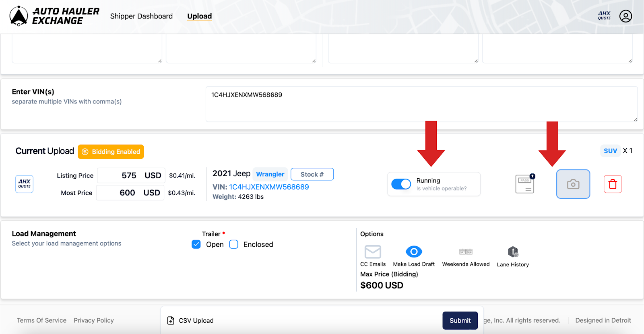Uncheck the Open trailer checkbox
Screen dimensions: 644x334
click(196, 244)
